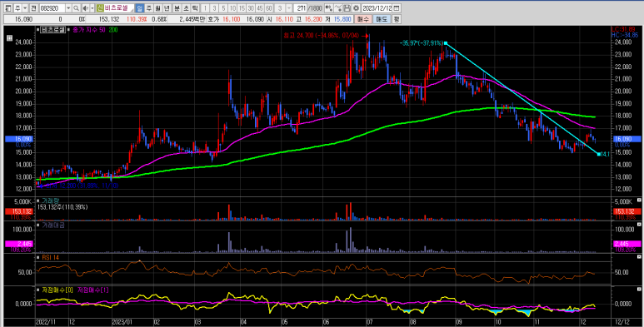
Task: Open chart settings gear icon
Action: click(356, 8)
